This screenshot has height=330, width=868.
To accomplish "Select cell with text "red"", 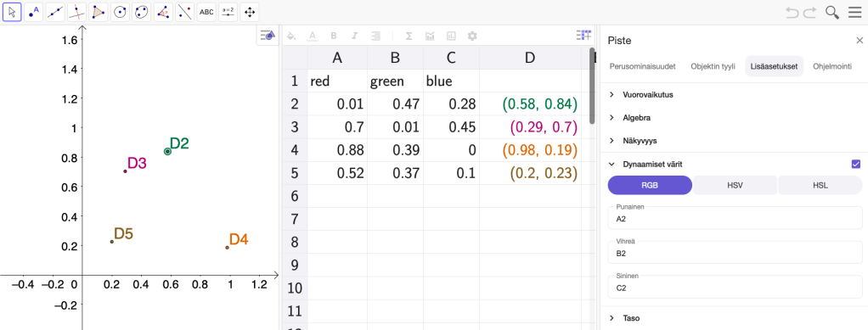I will click(337, 81).
